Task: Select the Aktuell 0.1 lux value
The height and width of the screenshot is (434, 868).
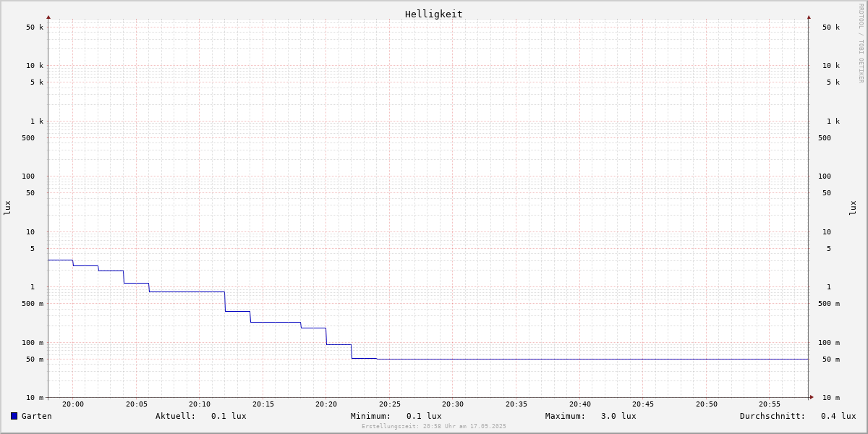Action: coord(229,416)
